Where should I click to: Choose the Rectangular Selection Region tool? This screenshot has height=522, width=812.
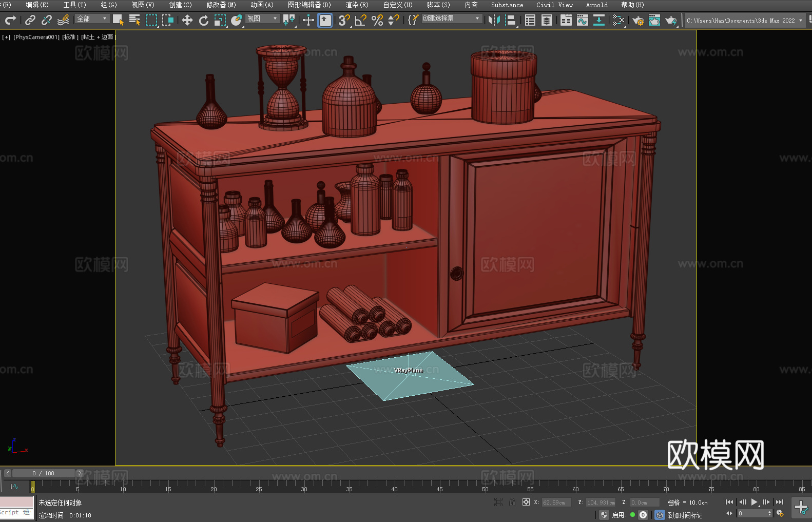pyautogui.click(x=151, y=20)
